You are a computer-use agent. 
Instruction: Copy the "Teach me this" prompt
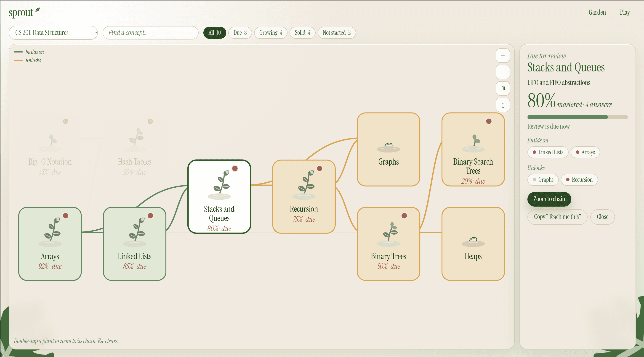[557, 217]
